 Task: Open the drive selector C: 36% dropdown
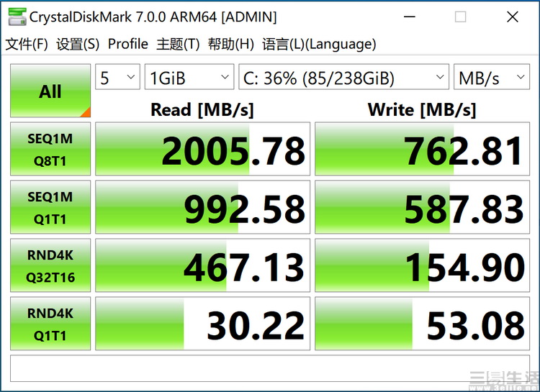[343, 77]
